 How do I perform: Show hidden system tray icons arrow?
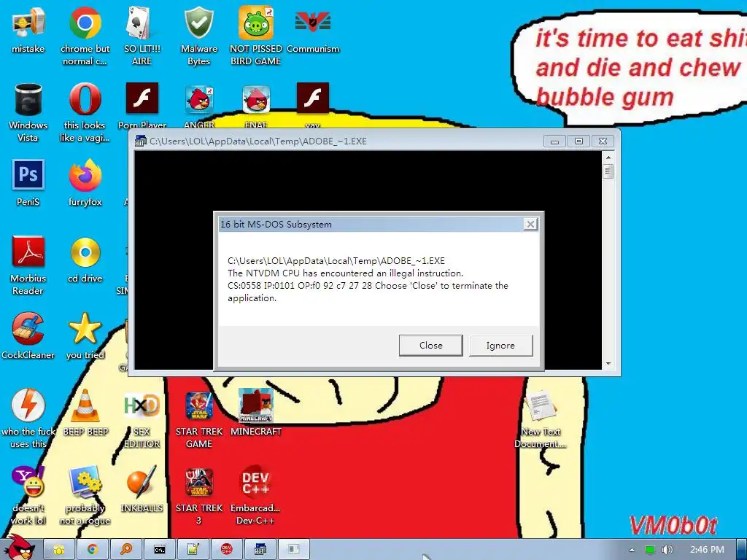632,550
